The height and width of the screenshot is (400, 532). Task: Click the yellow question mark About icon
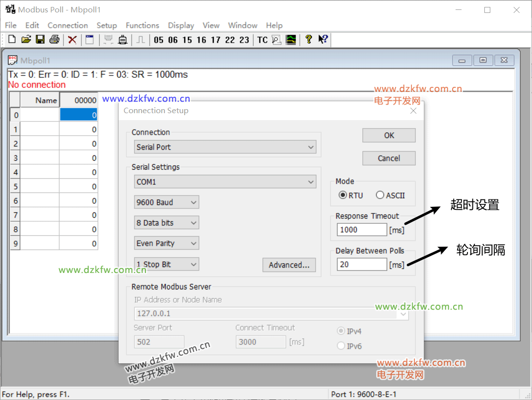308,40
